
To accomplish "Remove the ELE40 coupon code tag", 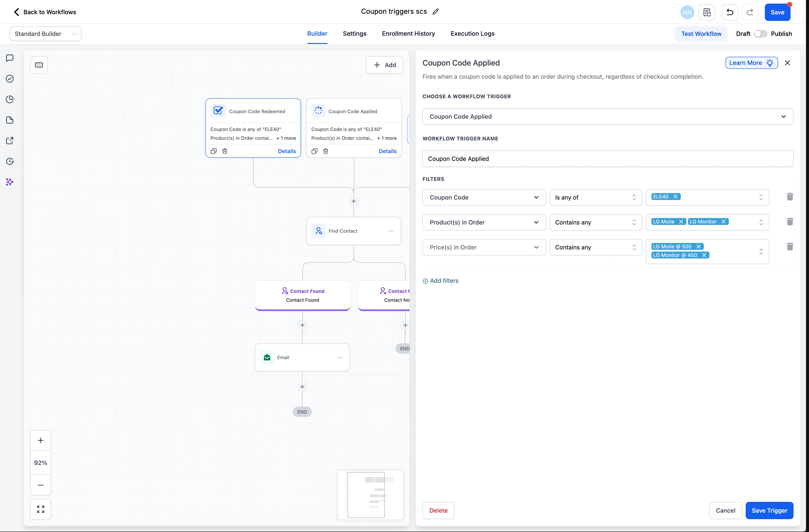I will coord(676,196).
